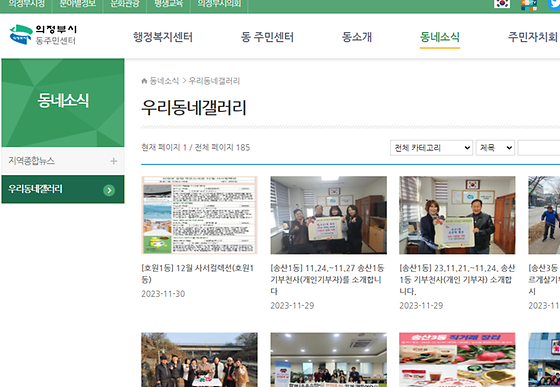Click the home icon in breadcrumb
560x387 pixels.
point(144,81)
